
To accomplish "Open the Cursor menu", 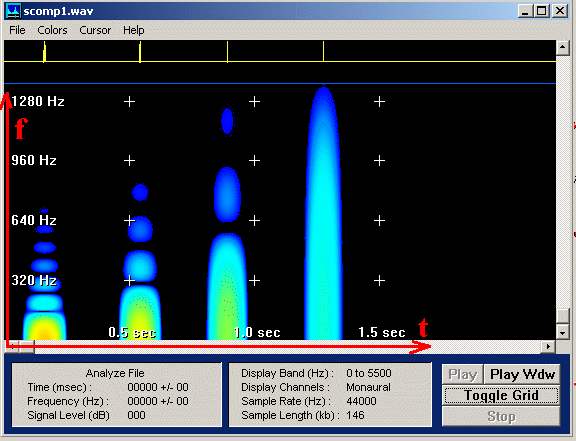I will click(95, 30).
